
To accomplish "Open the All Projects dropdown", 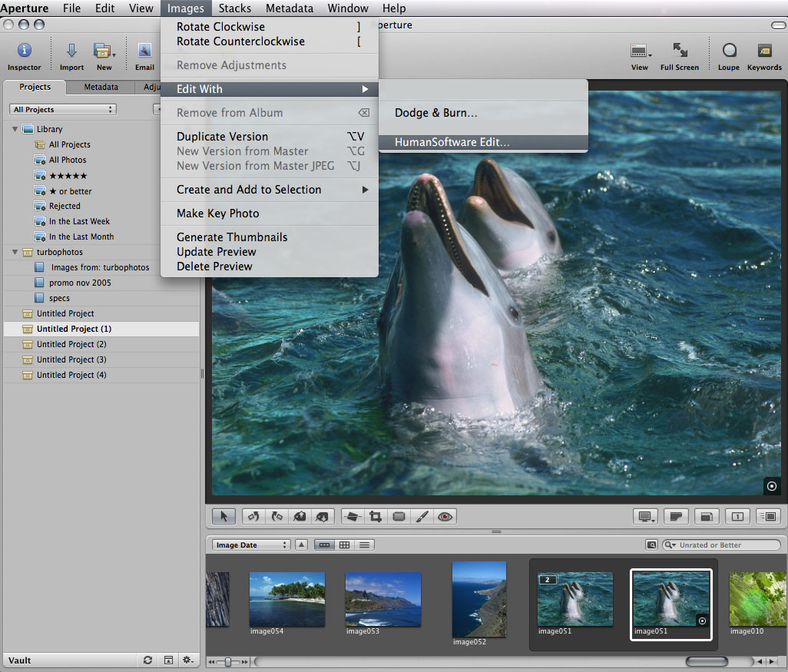I will point(64,110).
